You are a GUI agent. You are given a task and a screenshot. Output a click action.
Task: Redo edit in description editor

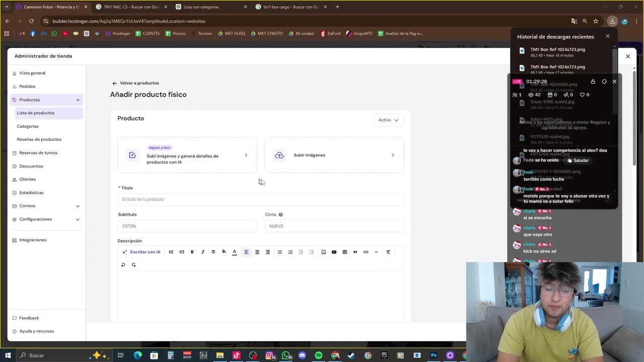134,264
